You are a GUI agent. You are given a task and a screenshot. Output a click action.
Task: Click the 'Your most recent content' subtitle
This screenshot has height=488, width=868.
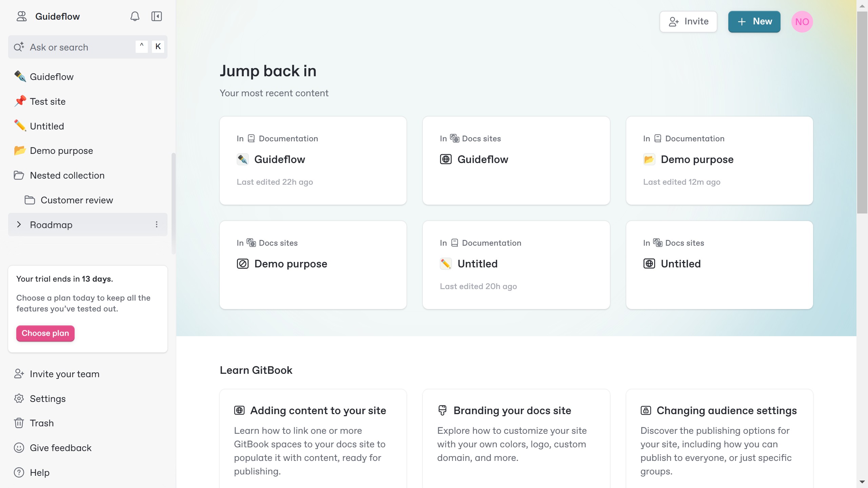point(274,93)
